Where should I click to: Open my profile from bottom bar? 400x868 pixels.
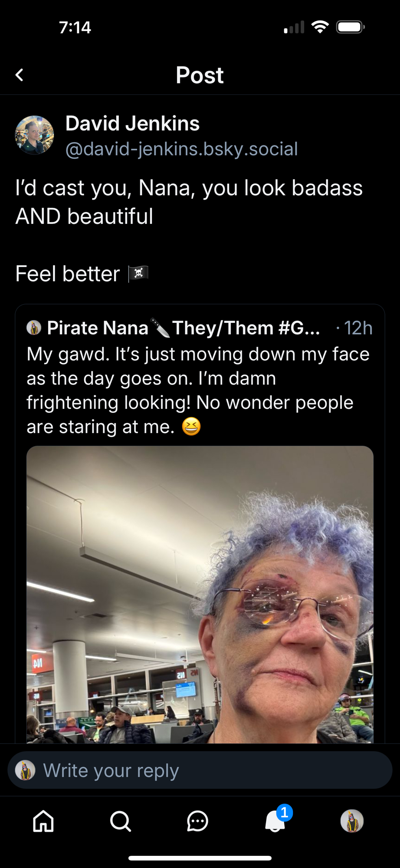click(352, 821)
